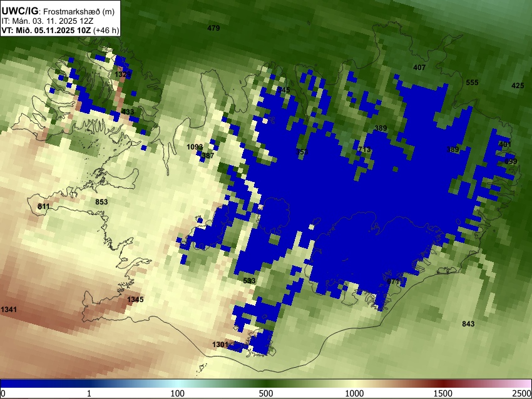Viewport: 532px width, 399px height.
Task: Click the 671 value label
Action: coord(393,281)
